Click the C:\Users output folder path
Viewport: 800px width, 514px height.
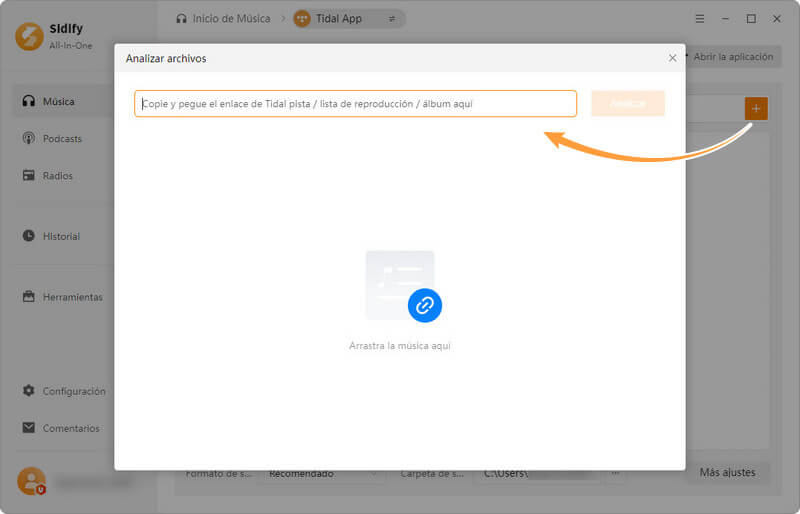point(540,474)
